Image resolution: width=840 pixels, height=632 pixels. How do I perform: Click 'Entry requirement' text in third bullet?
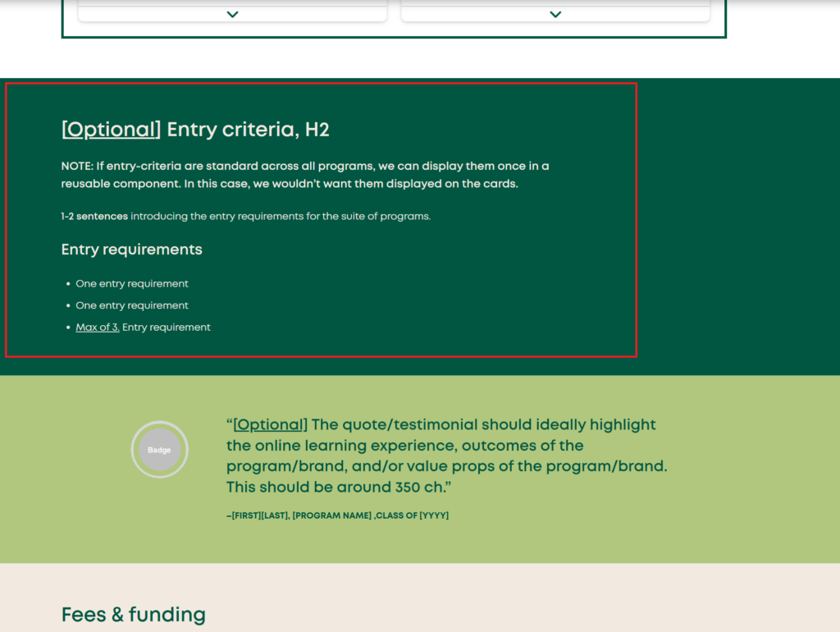click(167, 327)
